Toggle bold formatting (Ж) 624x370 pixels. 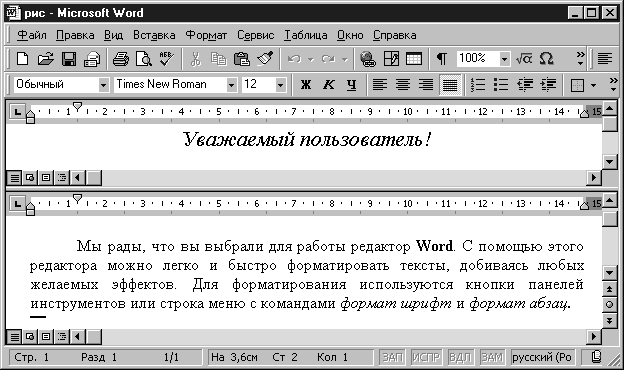(306, 84)
